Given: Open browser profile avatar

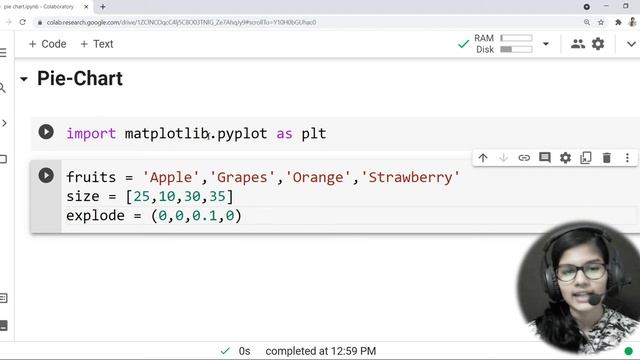Looking at the screenshot, I should click(x=633, y=22).
